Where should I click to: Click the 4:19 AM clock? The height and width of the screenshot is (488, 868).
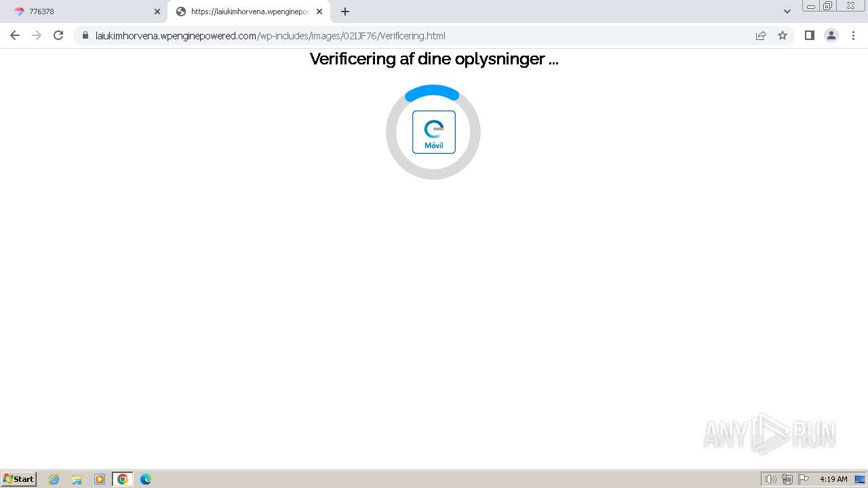tap(833, 479)
